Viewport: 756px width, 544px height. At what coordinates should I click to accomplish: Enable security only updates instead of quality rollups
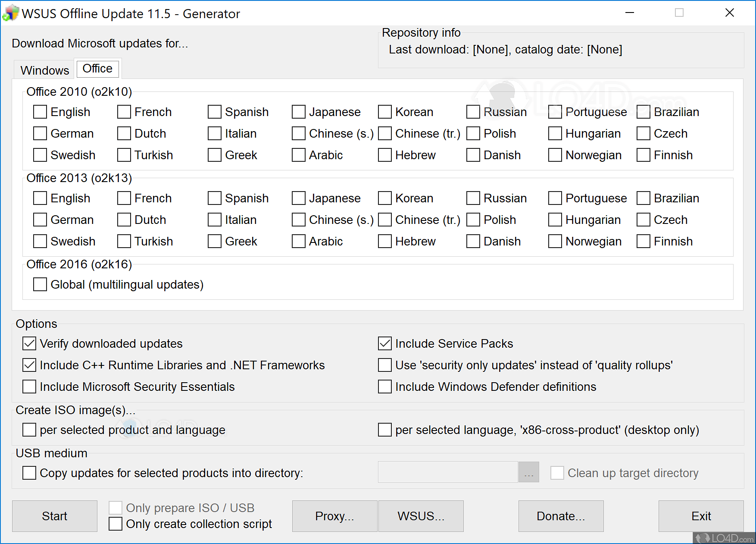click(x=384, y=365)
